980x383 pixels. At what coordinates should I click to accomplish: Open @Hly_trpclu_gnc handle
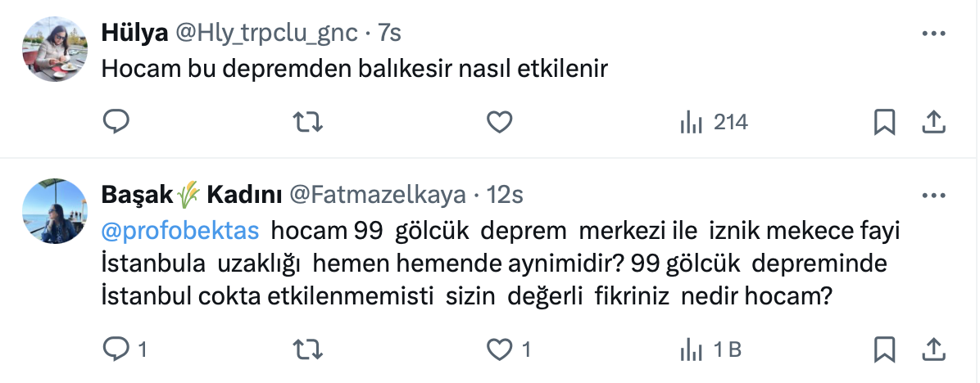[265, 33]
